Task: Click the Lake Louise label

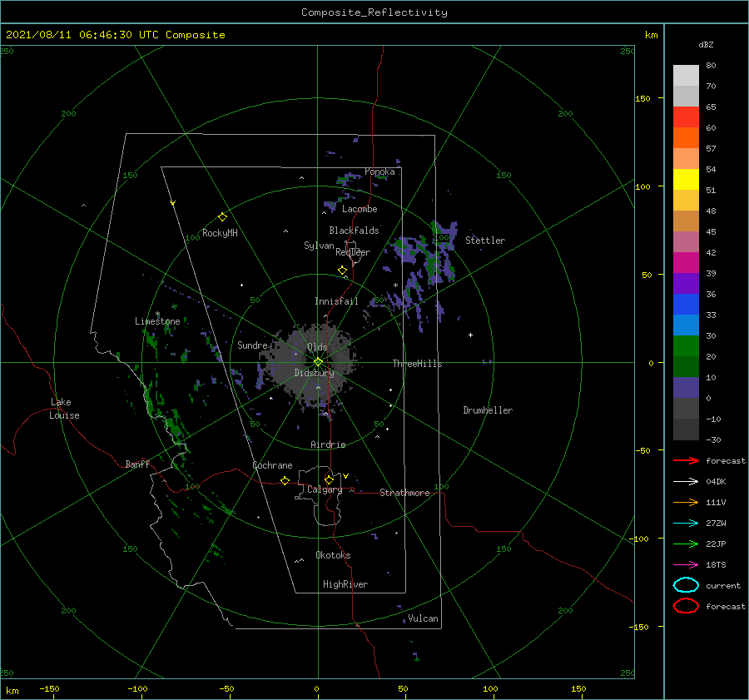Action: 64,409
